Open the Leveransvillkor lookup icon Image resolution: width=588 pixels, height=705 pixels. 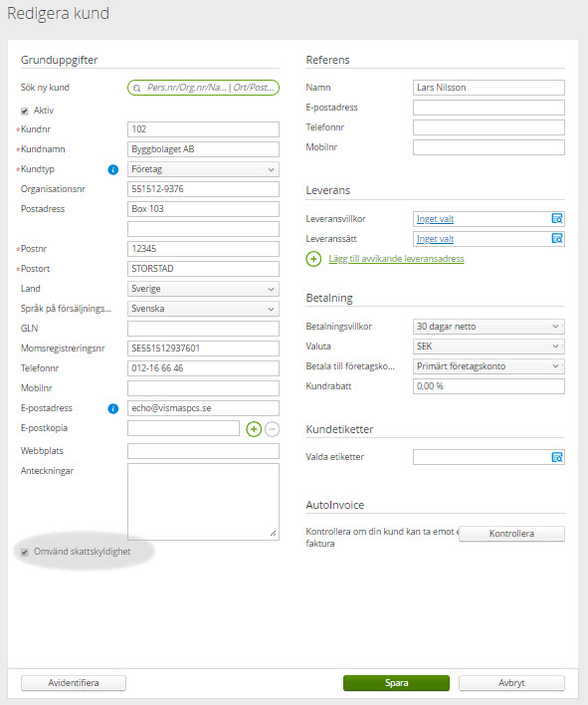point(557,218)
